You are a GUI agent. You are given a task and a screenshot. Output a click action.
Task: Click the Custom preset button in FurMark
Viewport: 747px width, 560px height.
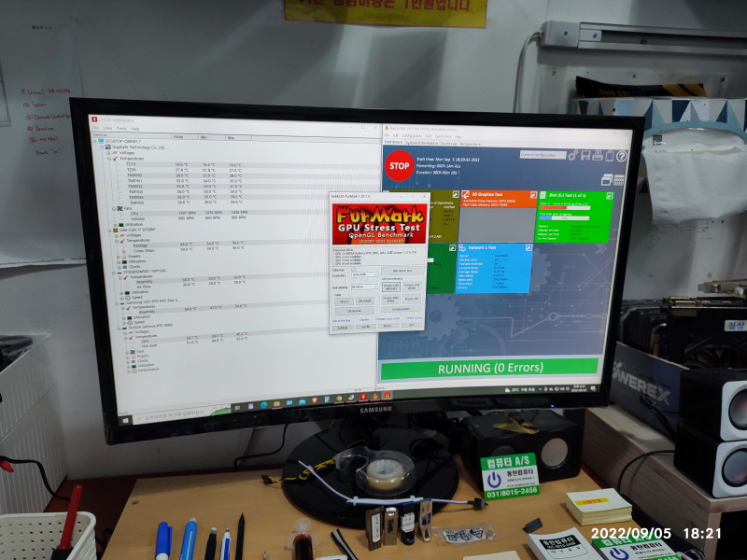(402, 309)
